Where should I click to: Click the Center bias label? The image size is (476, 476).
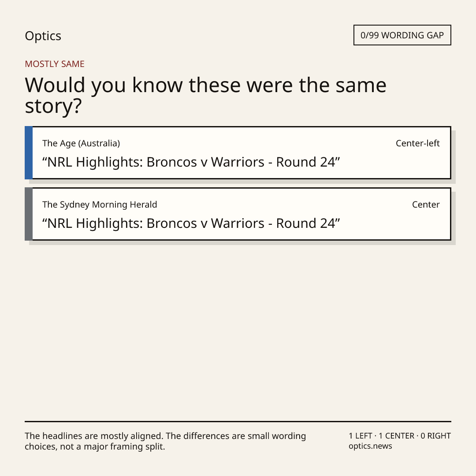(x=426, y=205)
